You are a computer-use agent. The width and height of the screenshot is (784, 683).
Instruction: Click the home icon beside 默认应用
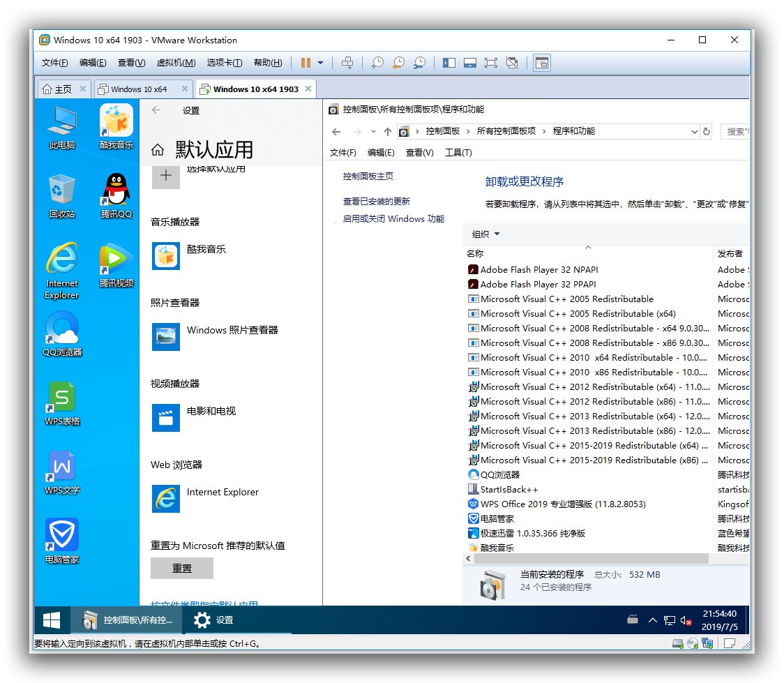click(x=158, y=149)
